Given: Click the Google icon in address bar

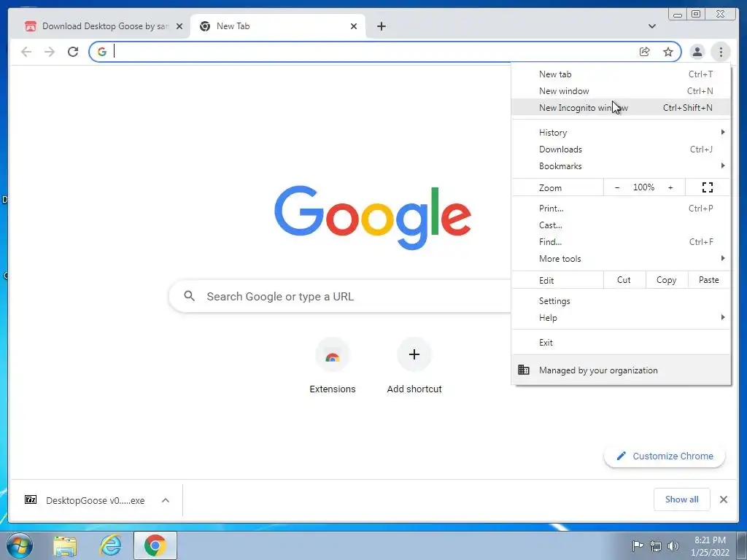Looking at the screenshot, I should tap(102, 52).
